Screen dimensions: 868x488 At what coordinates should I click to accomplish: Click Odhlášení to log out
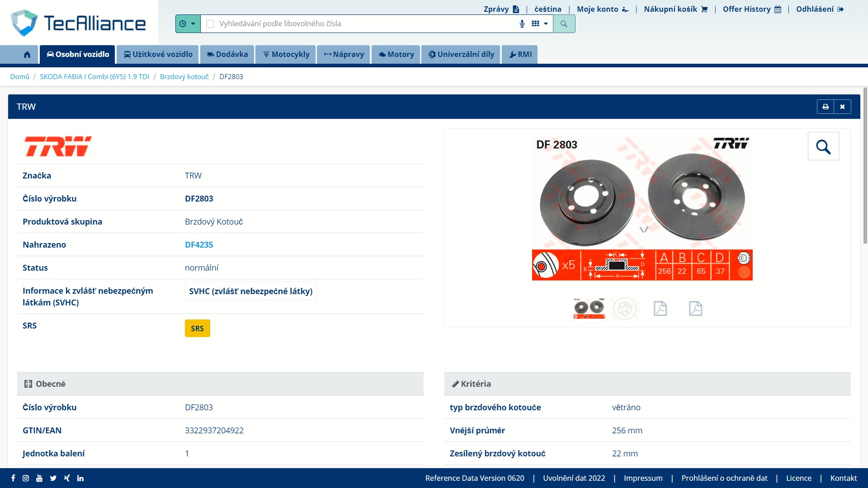[x=820, y=9]
